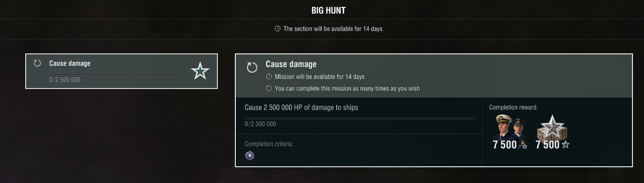
Task: Click 'Cause 2 500 000 HP of damage to ships'
Action: 301,107
